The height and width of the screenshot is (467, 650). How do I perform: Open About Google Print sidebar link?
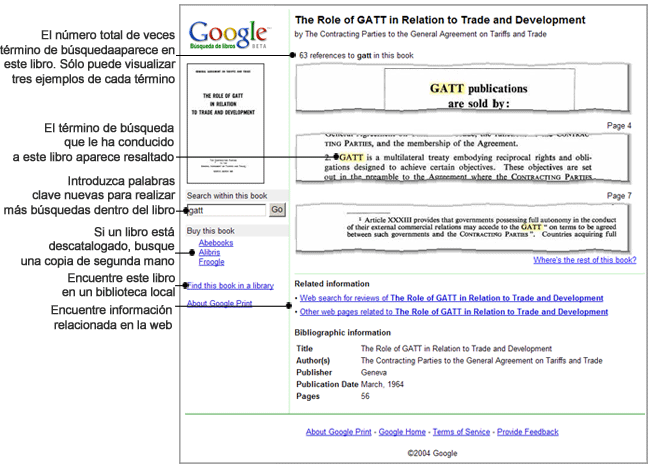(219, 303)
